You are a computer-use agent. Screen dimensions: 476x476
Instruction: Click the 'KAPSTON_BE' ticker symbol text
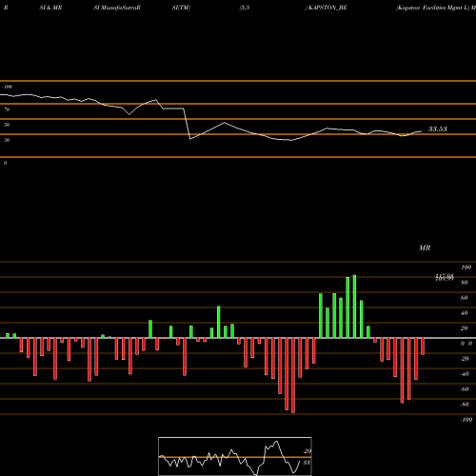pos(327,8)
